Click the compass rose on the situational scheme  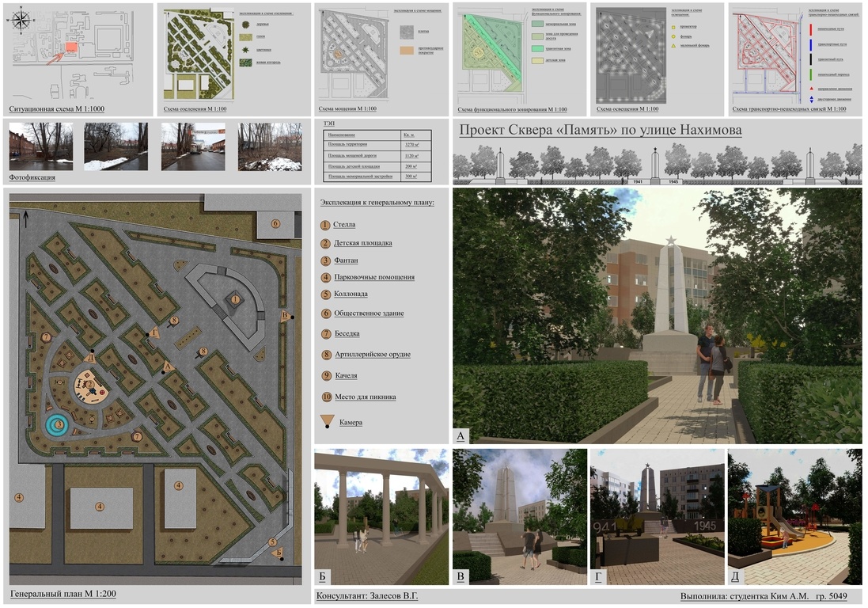point(22,22)
